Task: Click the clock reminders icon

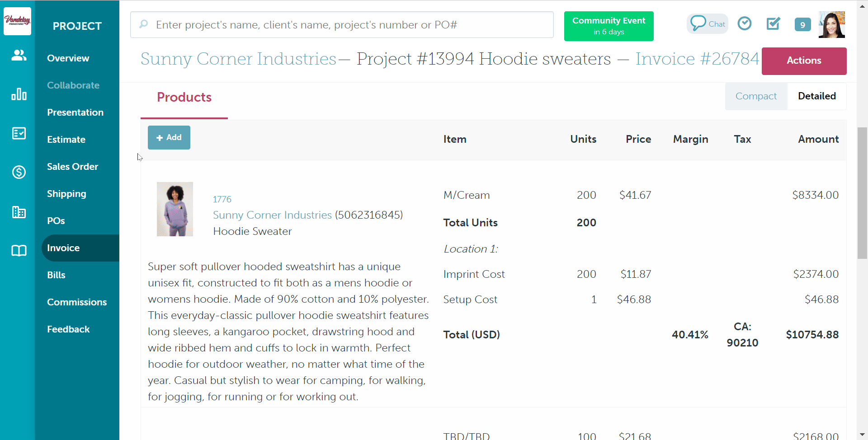Action: tap(744, 23)
